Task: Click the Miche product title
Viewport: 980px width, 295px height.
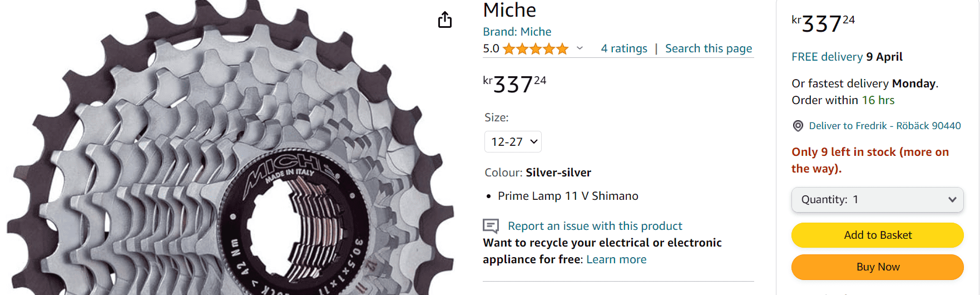Action: [x=509, y=10]
